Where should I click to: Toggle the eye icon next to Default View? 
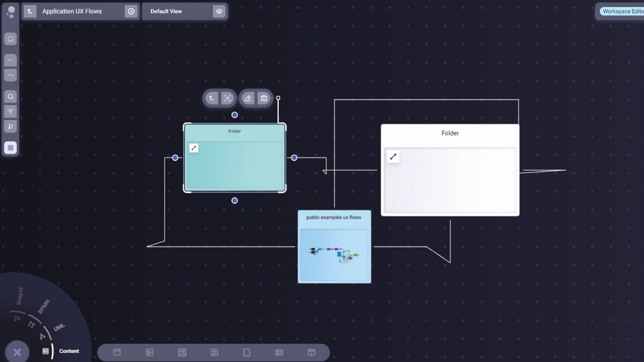tap(219, 11)
